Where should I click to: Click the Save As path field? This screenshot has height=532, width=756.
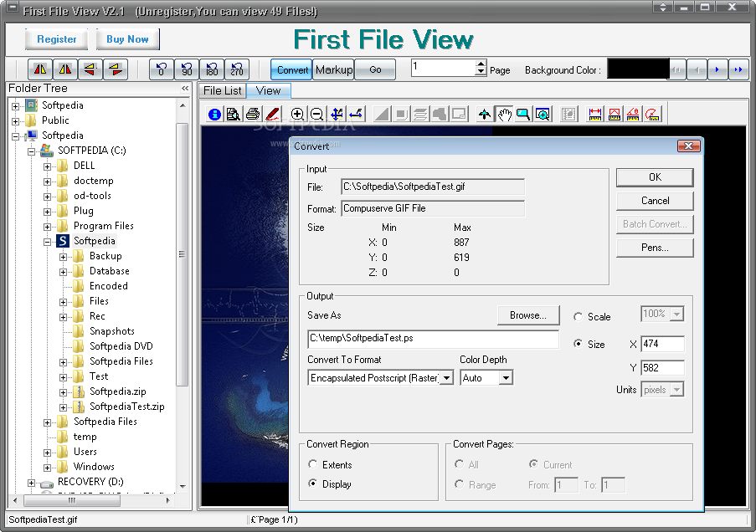[433, 339]
